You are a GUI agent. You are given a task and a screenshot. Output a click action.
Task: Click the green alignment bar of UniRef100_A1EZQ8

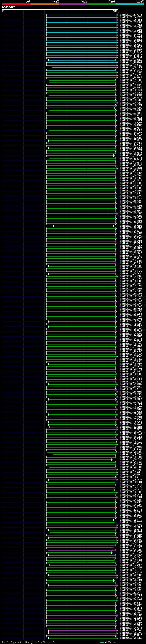pyautogui.click(x=82, y=80)
